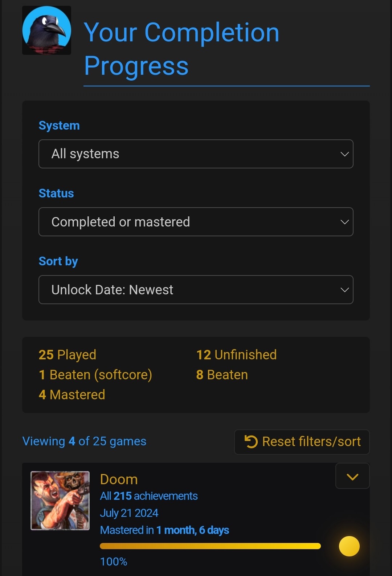The height and width of the screenshot is (576, 392).
Task: Open the System dropdown showing All systems
Action: pyautogui.click(x=196, y=154)
